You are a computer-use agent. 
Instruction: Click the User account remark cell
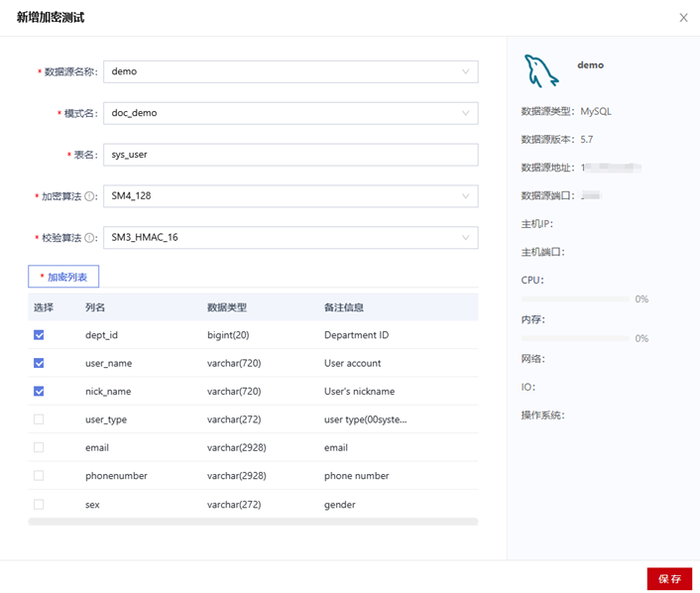pyautogui.click(x=353, y=363)
